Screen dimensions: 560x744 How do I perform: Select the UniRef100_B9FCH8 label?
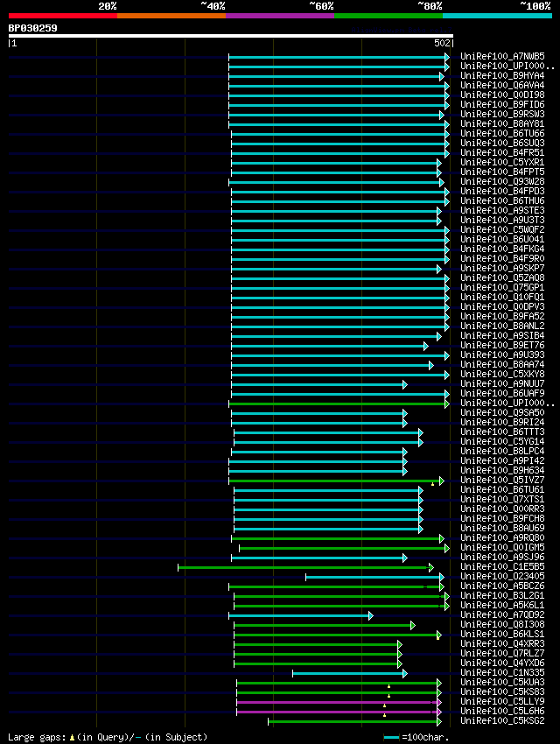coord(502,518)
